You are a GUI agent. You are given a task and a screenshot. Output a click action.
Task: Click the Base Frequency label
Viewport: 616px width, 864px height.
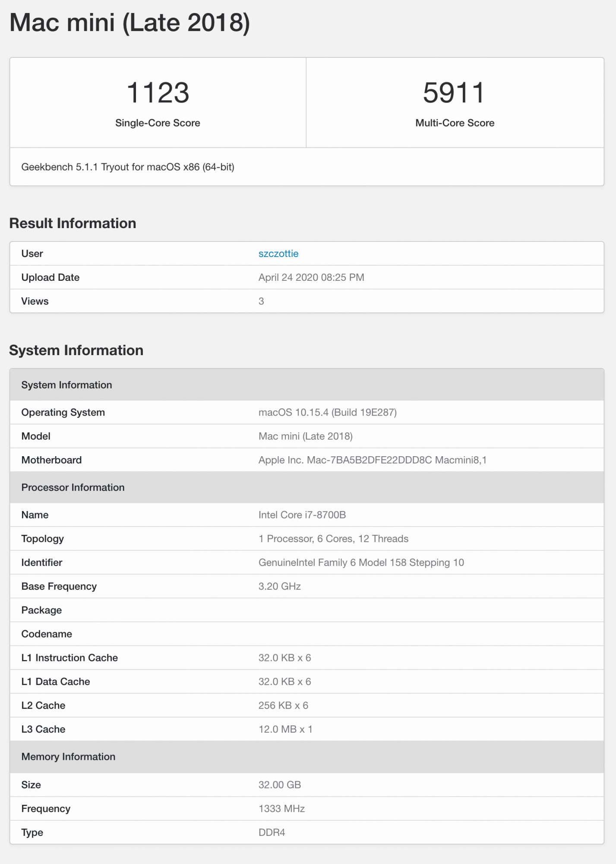click(59, 586)
